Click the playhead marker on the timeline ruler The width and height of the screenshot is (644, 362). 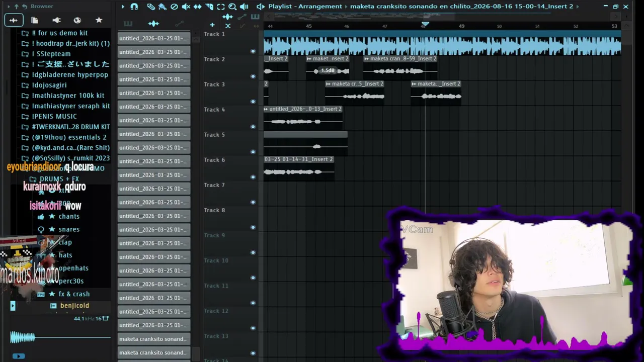425,24
